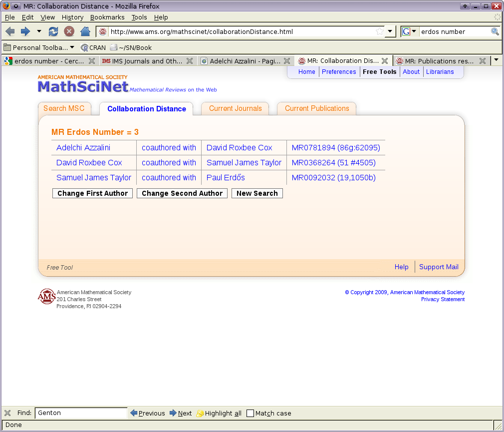Open the Edit menu
Screen dimensions: 504x432
27,17
